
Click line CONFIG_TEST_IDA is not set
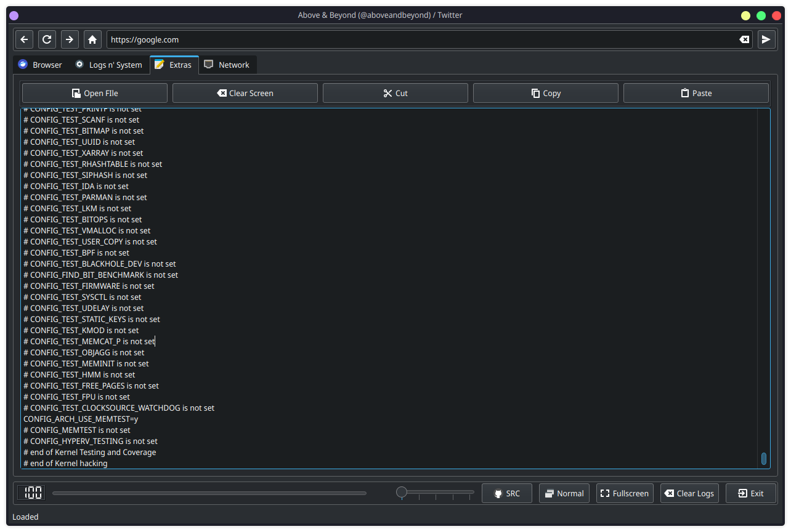(x=76, y=186)
